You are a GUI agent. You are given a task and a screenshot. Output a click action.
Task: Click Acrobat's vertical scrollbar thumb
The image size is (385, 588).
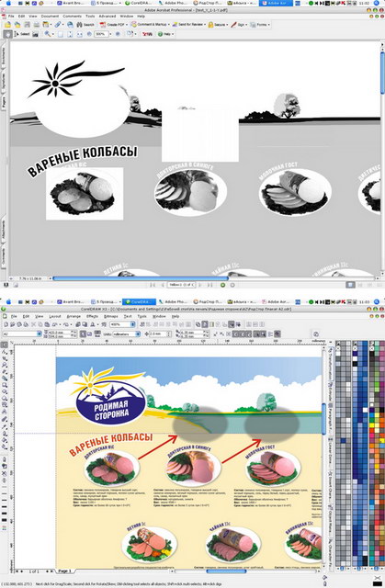coord(382,73)
